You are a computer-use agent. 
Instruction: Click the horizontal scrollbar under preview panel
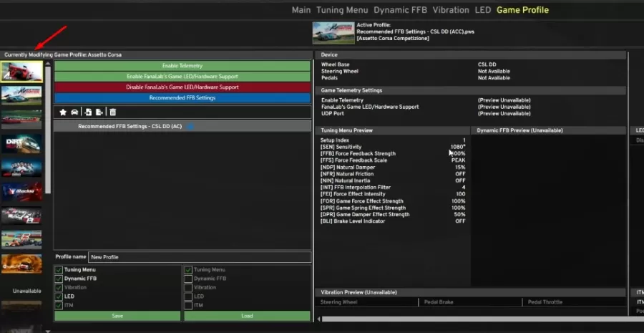point(483,319)
